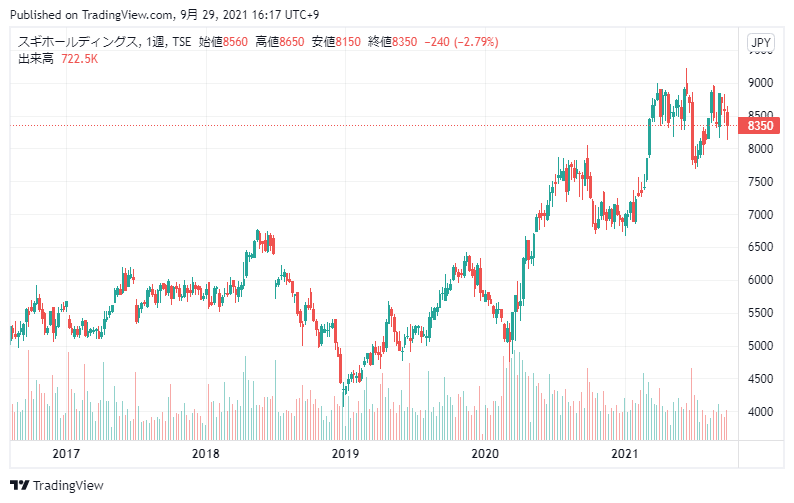The width and height of the screenshot is (794, 503).
Task: Click the 4500 price axis label
Action: tap(761, 378)
